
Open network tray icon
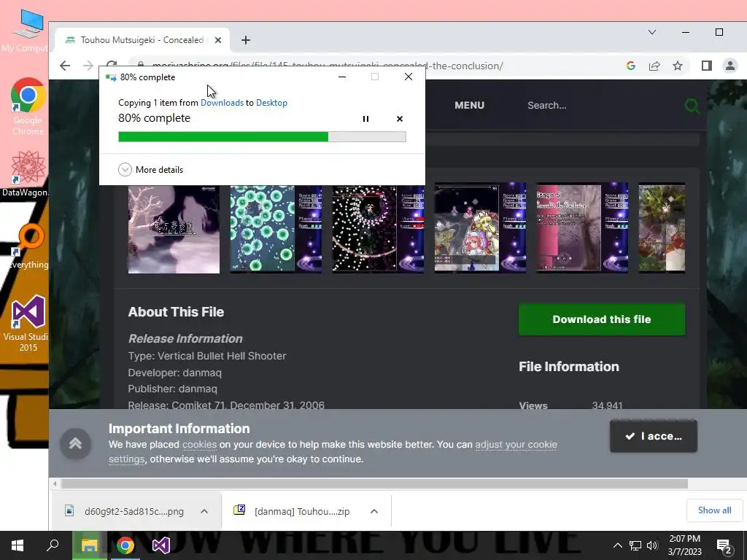(635, 545)
